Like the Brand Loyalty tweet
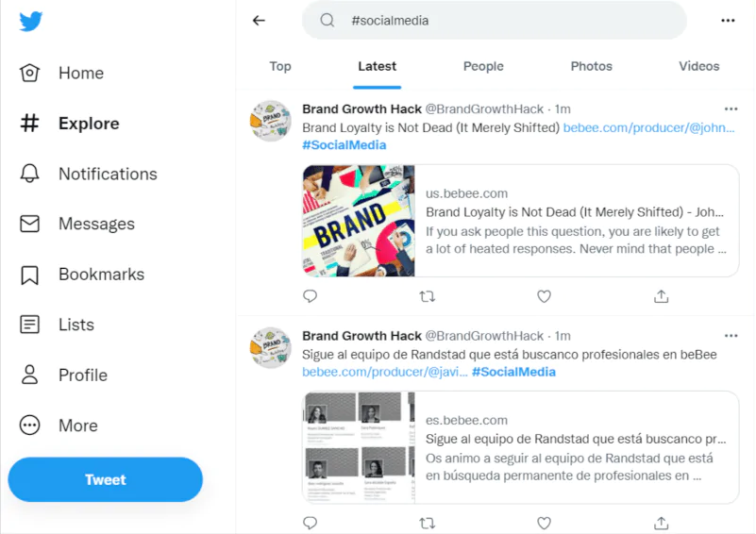Image resolution: width=756 pixels, height=534 pixels. coord(544,296)
